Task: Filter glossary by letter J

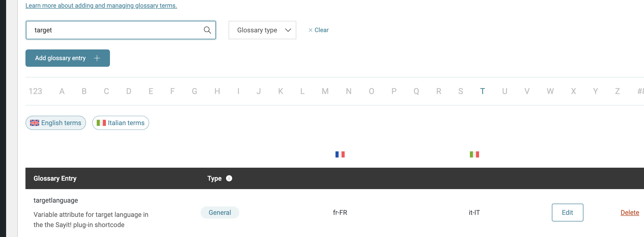Action: 259,91
